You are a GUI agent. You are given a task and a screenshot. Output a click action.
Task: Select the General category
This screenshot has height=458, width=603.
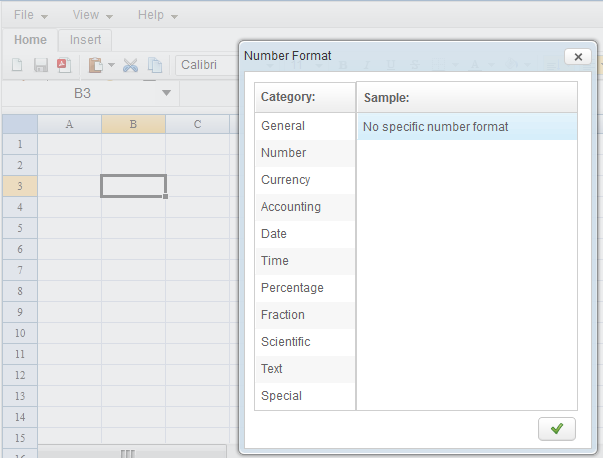point(305,126)
